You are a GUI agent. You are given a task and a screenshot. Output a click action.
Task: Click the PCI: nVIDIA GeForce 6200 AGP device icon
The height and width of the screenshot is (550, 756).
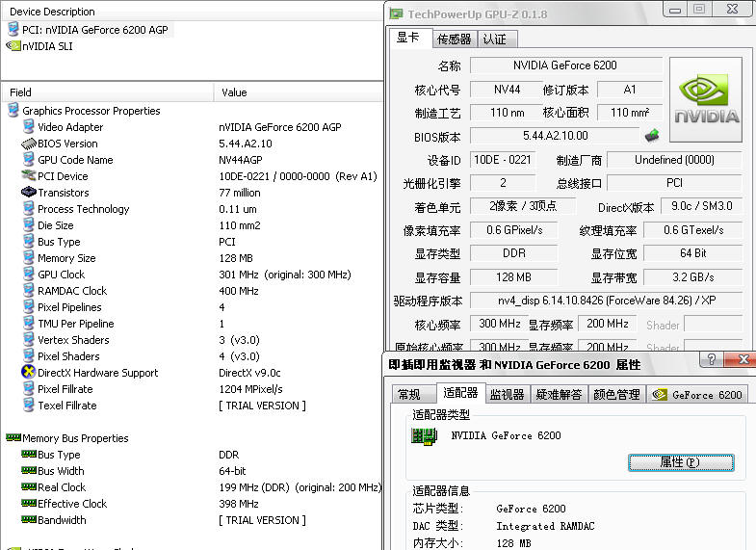pos(13,30)
